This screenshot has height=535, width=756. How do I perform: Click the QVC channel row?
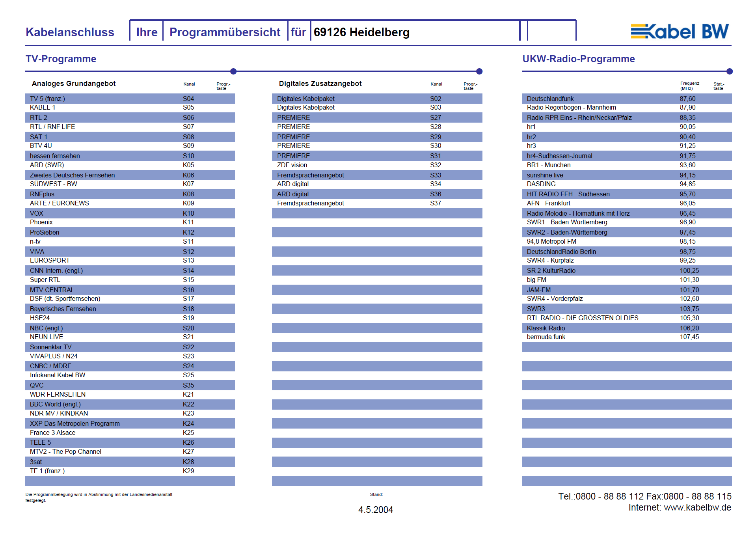(x=130, y=385)
